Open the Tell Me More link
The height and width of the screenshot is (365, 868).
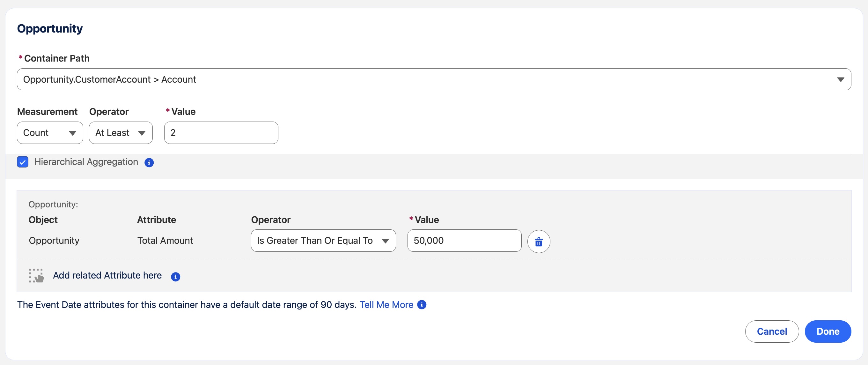tap(386, 305)
